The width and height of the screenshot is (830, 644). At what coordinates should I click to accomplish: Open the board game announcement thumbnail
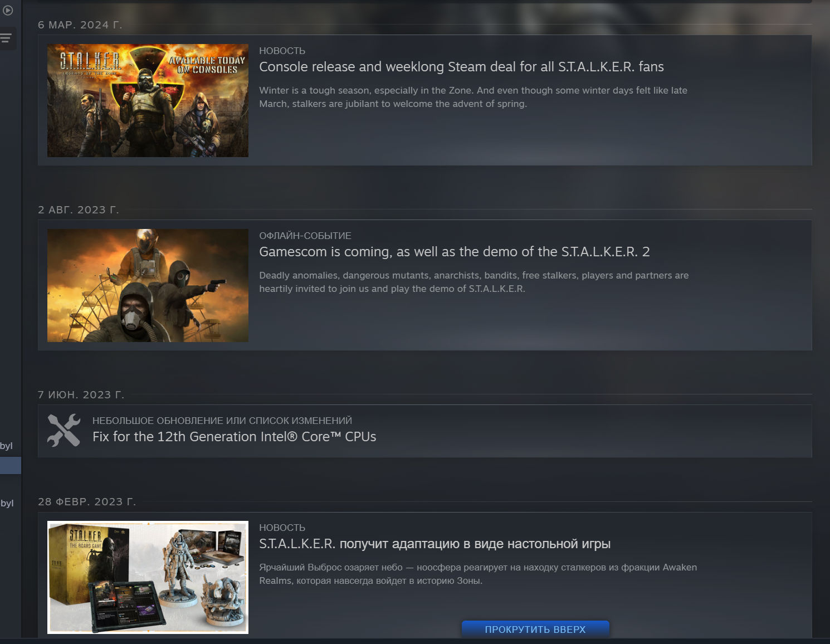148,577
